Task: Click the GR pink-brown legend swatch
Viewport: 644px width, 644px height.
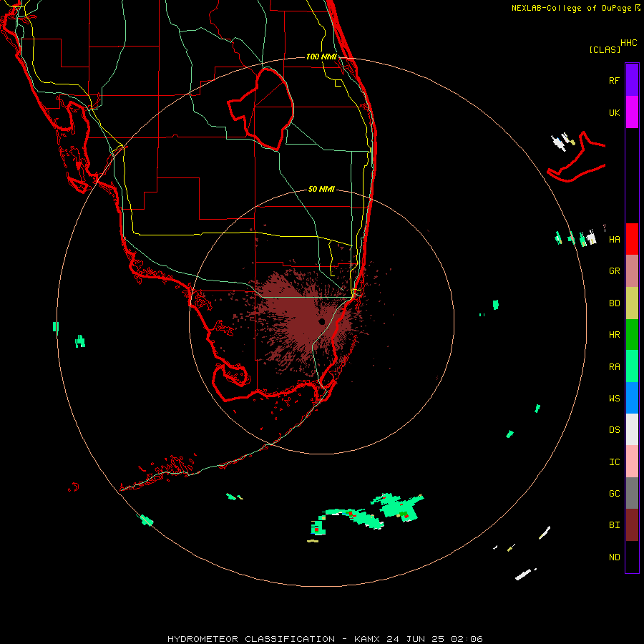Action: pos(632,271)
